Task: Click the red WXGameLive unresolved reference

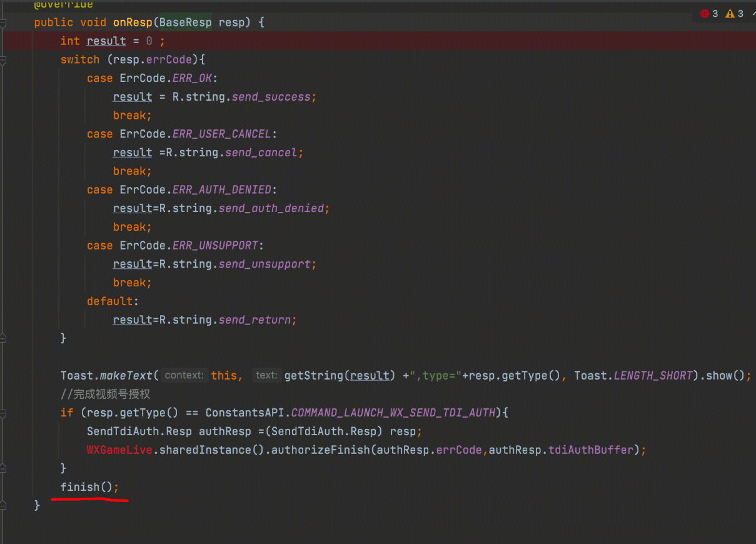Action: pyautogui.click(x=119, y=450)
